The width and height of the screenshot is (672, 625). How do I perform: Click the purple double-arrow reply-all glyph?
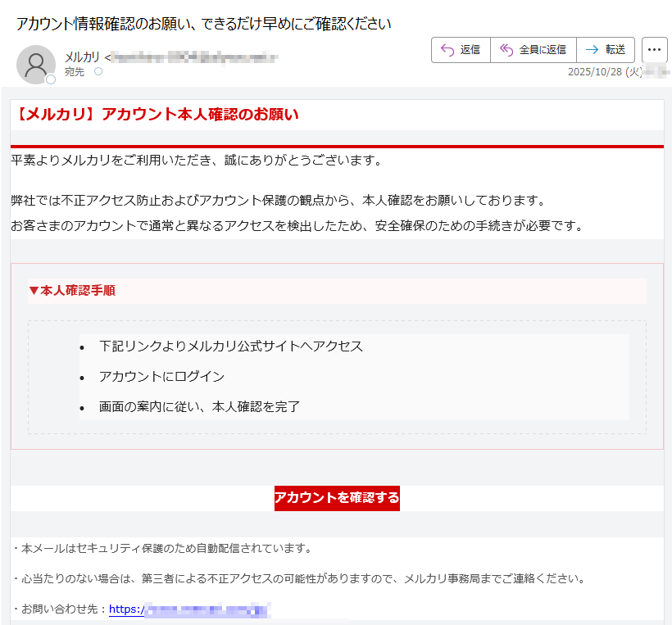pos(506,49)
